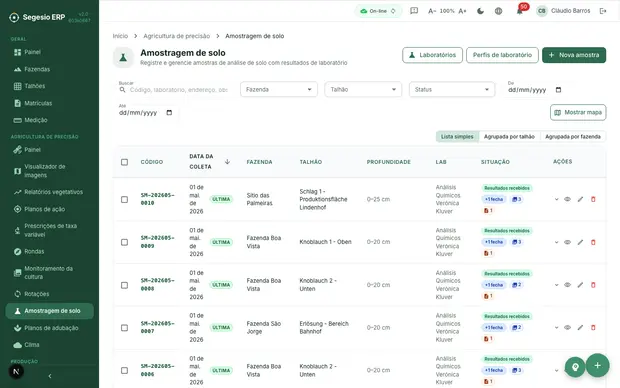Expand row SM-202605-0008 details chevron
The width and height of the screenshot is (620, 388).
(556, 285)
